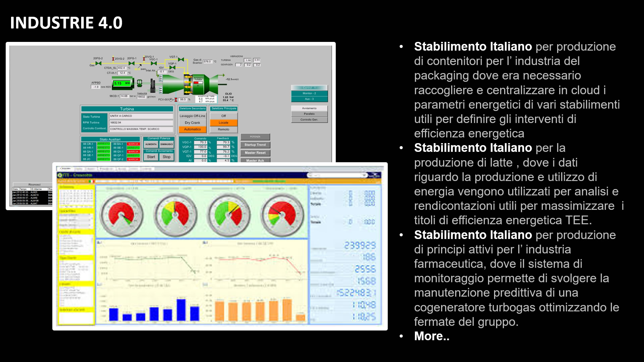Click the first tab in dashboard window
Image resolution: width=644 pixels, height=362 pixels.
pyautogui.click(x=65, y=169)
